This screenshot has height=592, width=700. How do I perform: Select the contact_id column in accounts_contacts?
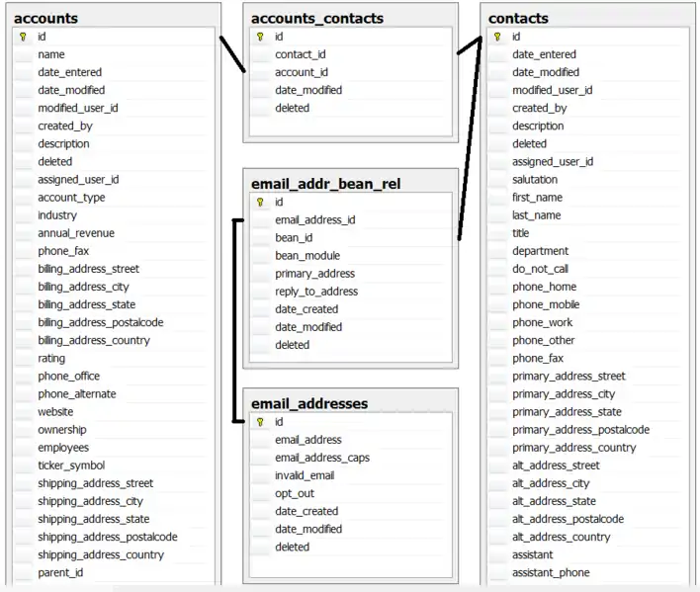[x=301, y=54]
